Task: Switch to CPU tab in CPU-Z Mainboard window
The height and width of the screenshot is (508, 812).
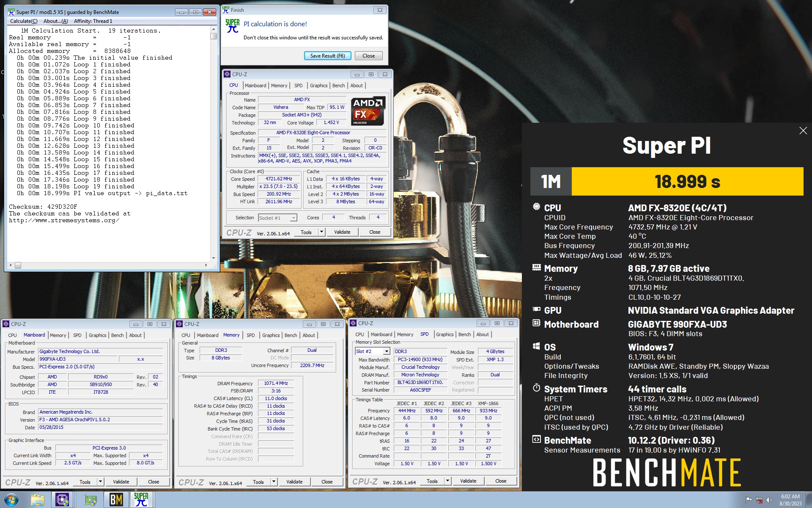Action: pyautogui.click(x=13, y=335)
